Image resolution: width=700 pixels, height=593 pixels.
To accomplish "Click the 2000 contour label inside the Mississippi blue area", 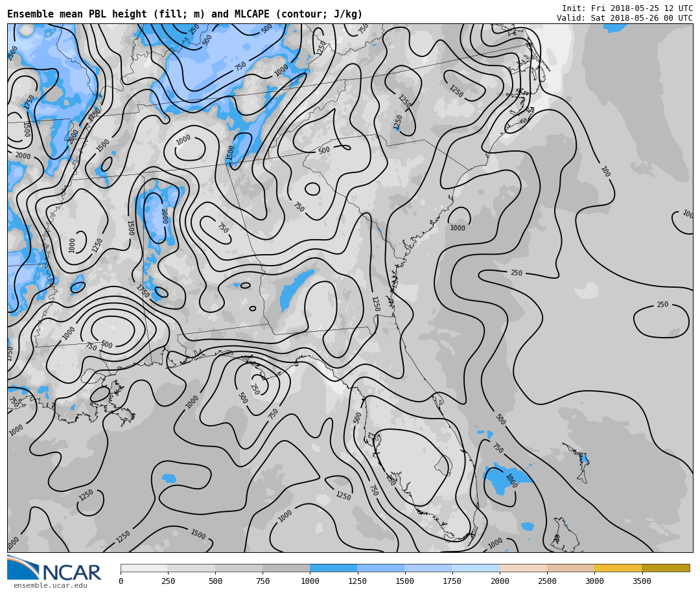I will click(x=164, y=216).
